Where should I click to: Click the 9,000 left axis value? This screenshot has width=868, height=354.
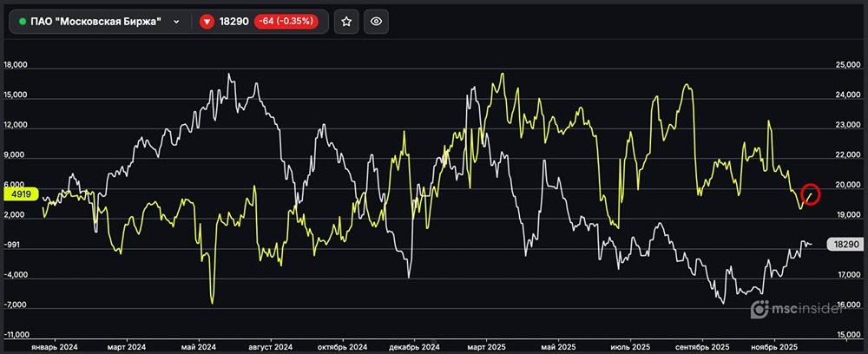(15, 154)
